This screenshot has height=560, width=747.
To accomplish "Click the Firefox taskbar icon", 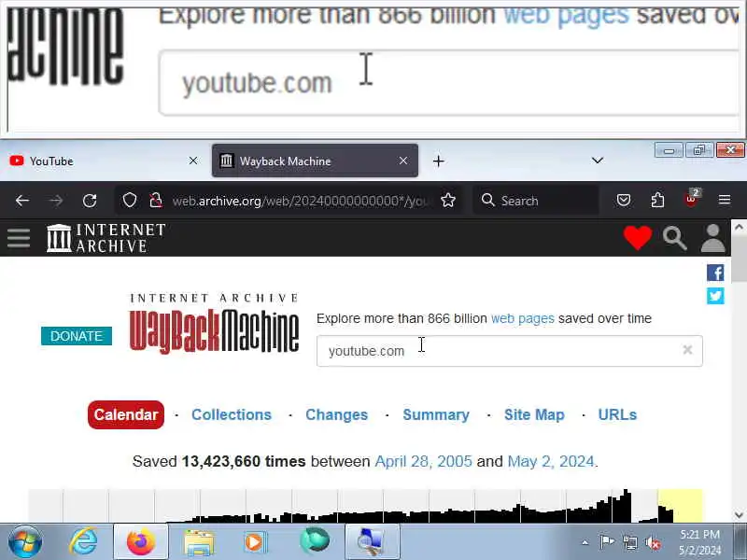I will coord(141,541).
